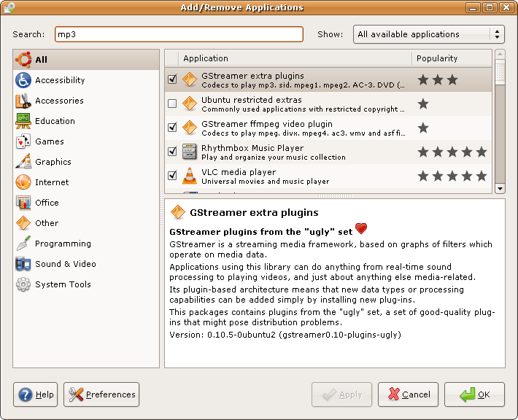Sort by the Popularity column header
518x420 pixels.
(452, 58)
